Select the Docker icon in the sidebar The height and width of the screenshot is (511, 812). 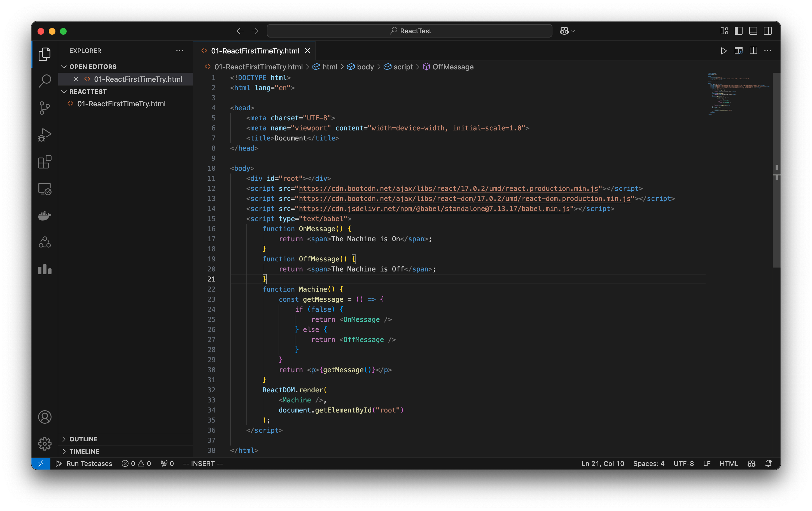45,216
